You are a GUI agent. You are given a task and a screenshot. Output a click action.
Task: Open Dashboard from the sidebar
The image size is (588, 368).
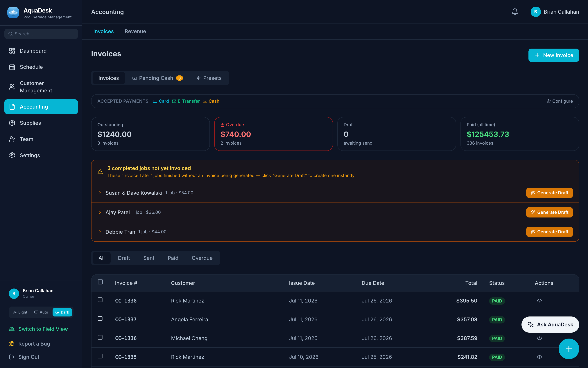(41, 51)
